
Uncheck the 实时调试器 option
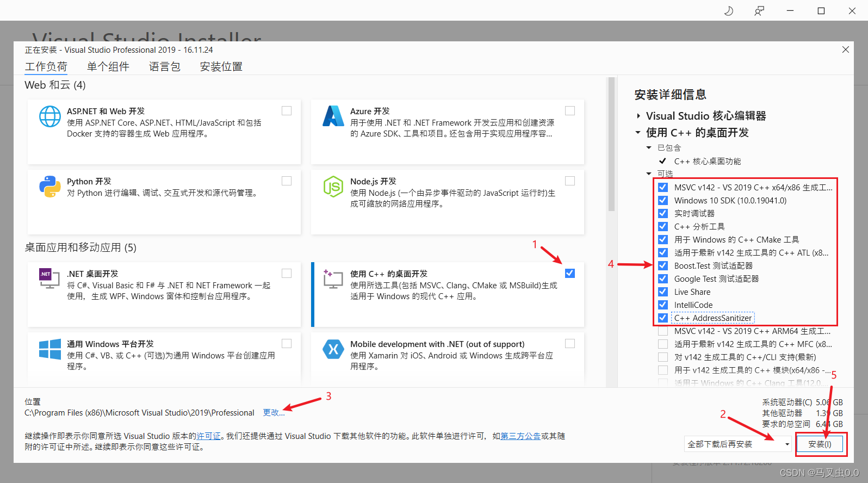point(663,213)
